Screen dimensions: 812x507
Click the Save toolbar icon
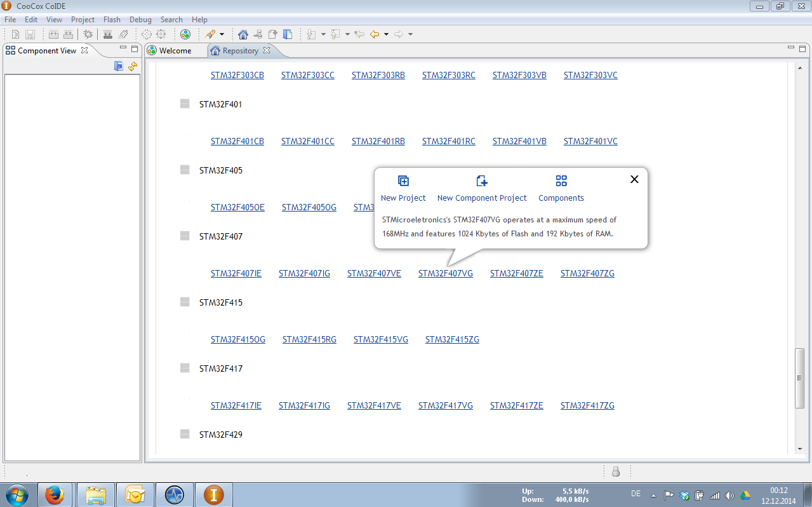(x=30, y=34)
